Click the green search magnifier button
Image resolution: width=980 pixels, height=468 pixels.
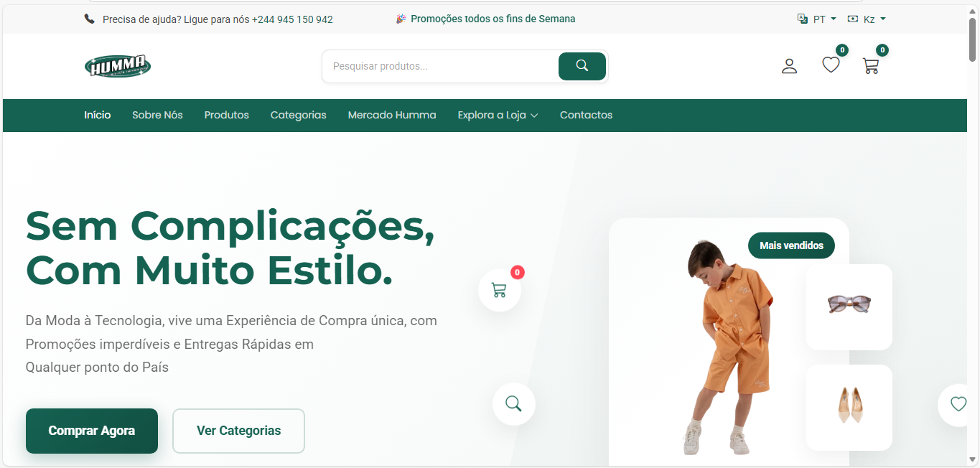[582, 66]
